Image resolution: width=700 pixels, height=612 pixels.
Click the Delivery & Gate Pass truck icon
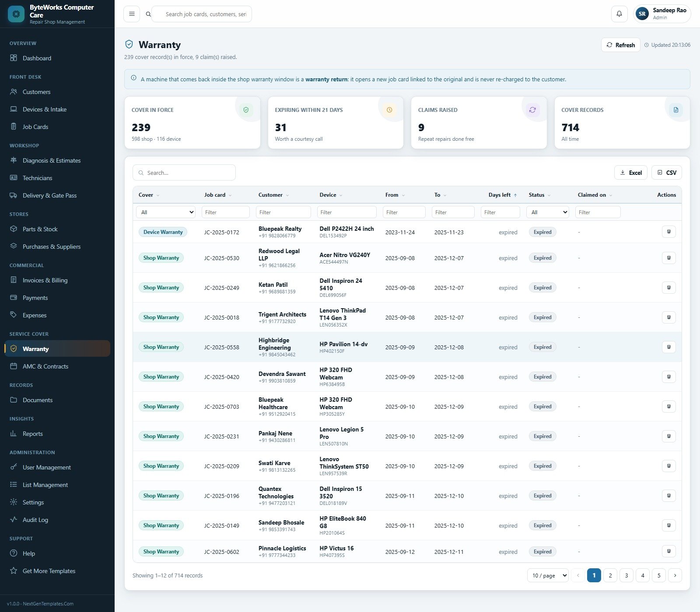14,195
